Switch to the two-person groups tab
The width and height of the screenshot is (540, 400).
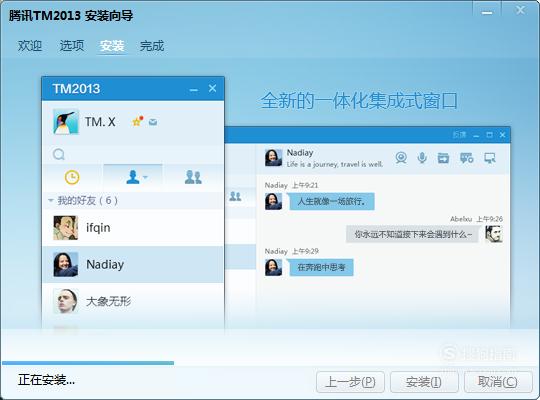pyautogui.click(x=193, y=177)
